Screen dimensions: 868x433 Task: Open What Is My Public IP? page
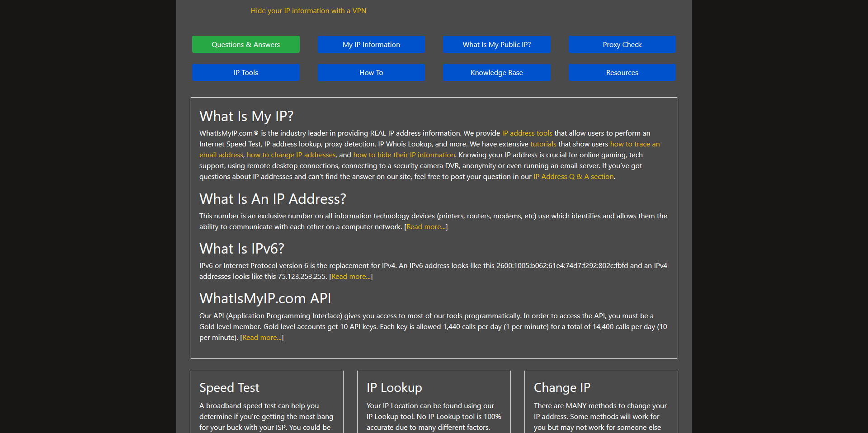click(x=496, y=44)
